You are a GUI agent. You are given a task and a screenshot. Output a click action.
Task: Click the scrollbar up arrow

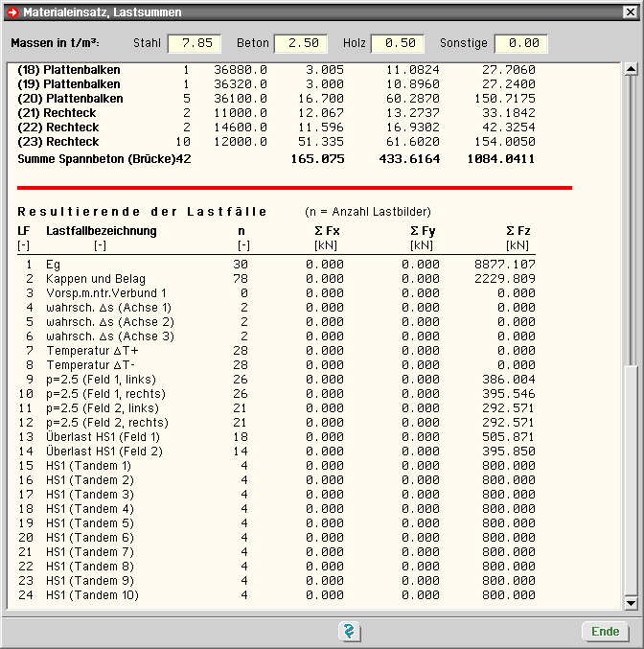click(630, 69)
